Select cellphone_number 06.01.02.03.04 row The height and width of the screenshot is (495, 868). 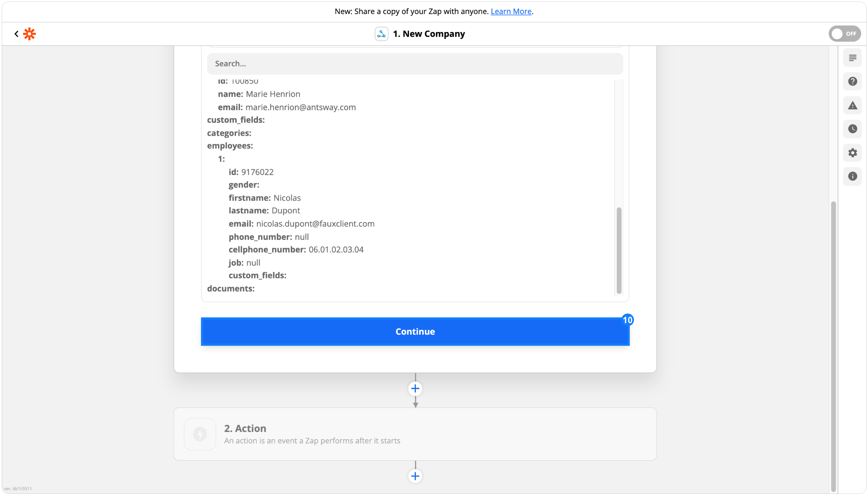(296, 250)
